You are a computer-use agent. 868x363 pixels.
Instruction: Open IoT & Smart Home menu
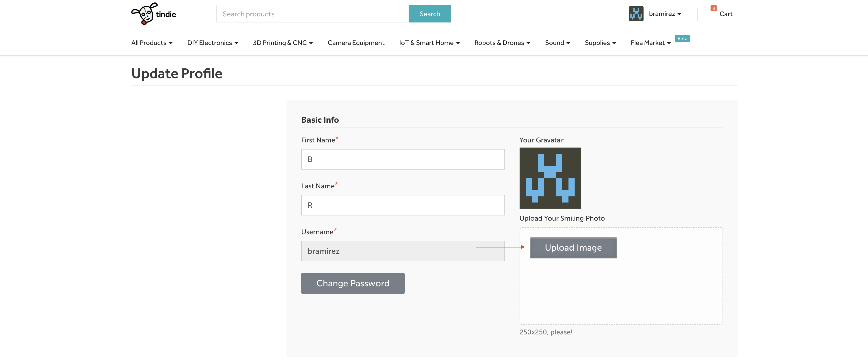pos(429,43)
